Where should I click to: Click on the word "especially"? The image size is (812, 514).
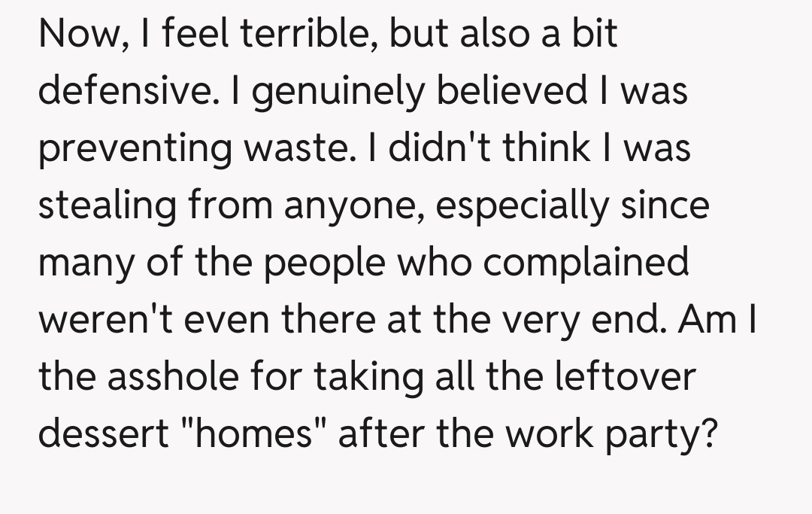point(523,206)
